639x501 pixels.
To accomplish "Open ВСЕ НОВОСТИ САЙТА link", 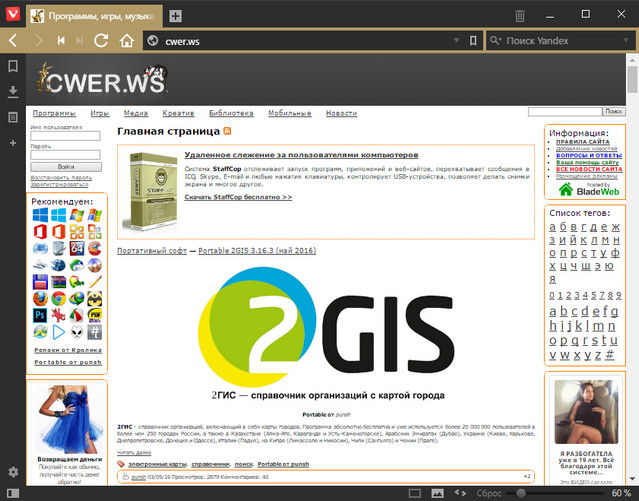I will pos(589,169).
